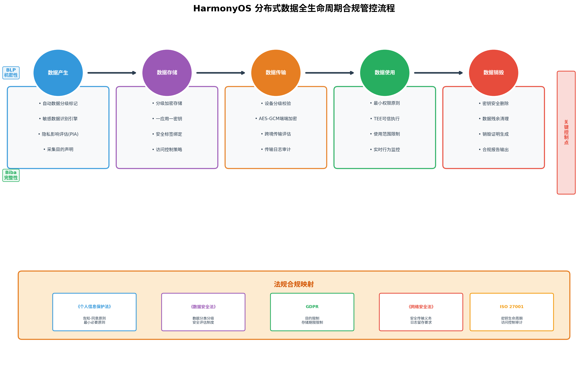Image resolution: width=588 pixels, height=367 pixels.
Task: Click the text 最小权限原则
Action: click(x=387, y=103)
